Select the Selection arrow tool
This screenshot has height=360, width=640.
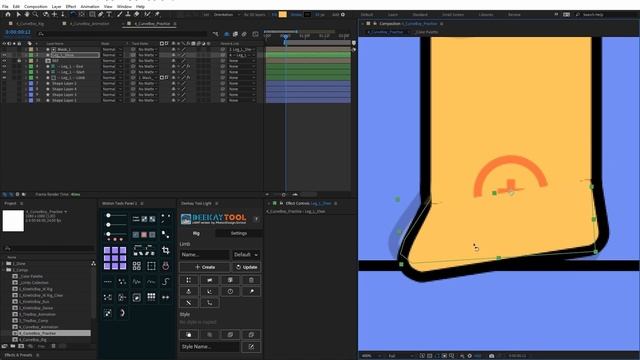(x=18, y=14)
